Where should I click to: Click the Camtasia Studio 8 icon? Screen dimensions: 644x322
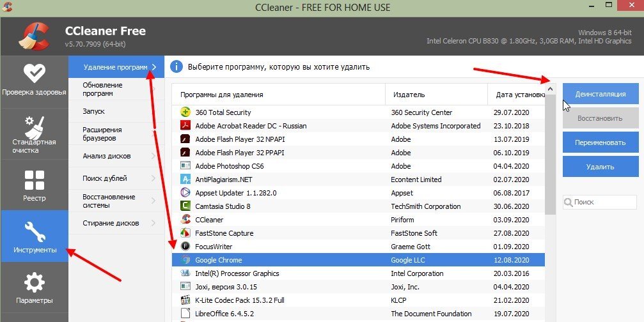185,206
